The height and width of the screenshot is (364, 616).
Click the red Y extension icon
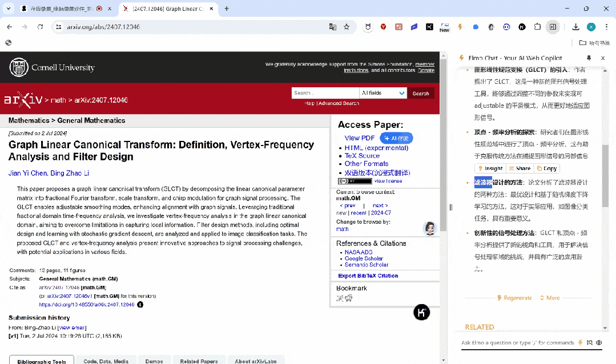[383, 27]
